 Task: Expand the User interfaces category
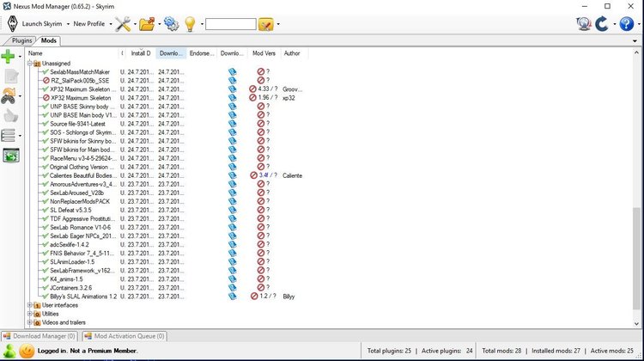click(30, 305)
